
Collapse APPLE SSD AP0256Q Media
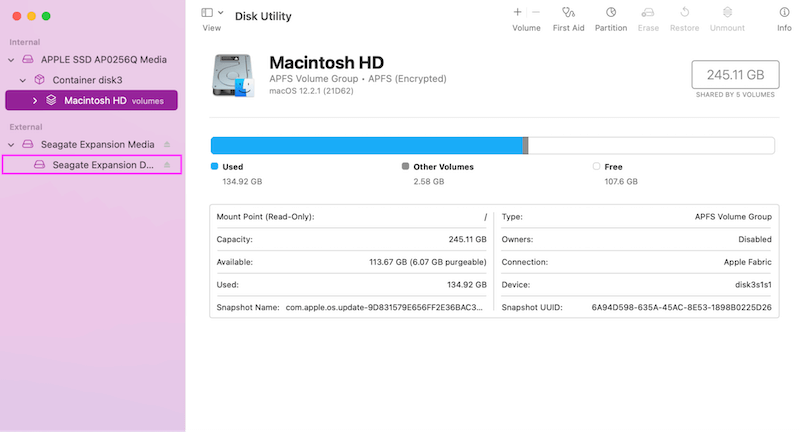[x=11, y=60]
